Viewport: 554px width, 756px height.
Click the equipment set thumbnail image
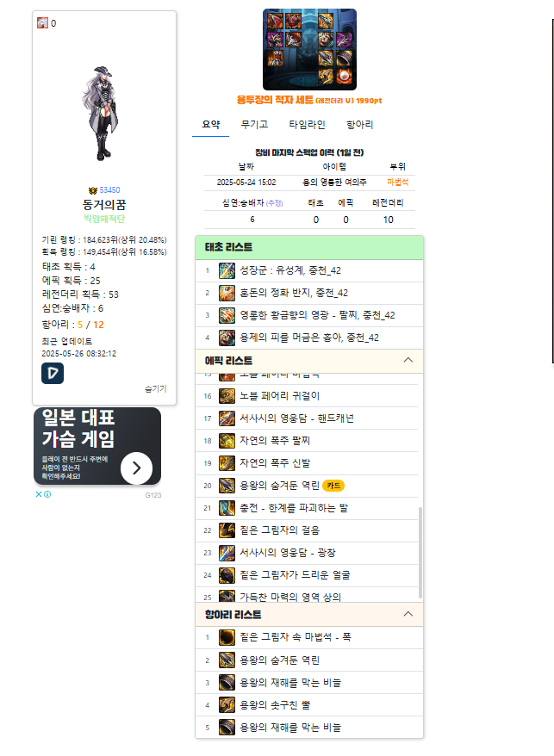click(x=309, y=49)
